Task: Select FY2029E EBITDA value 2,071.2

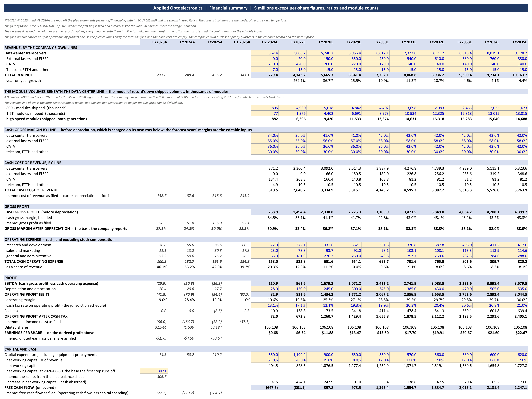Action: coord(354,283)
